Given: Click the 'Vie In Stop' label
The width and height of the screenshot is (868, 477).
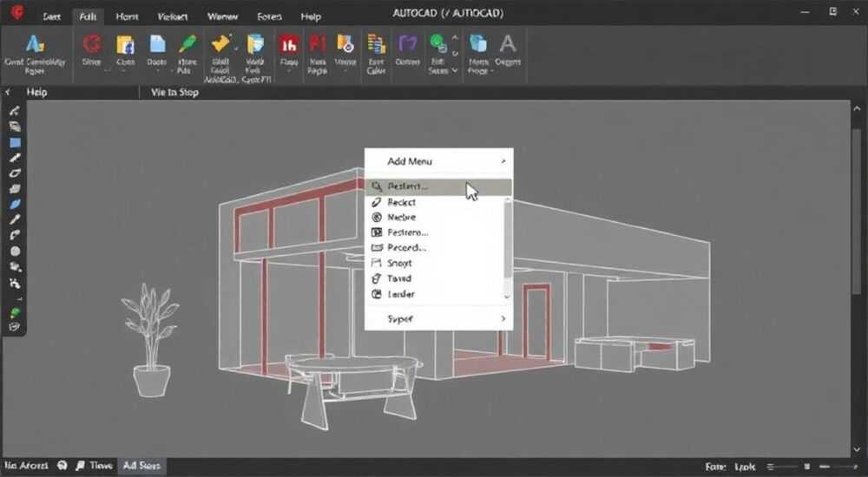Looking at the screenshot, I should click(175, 93).
